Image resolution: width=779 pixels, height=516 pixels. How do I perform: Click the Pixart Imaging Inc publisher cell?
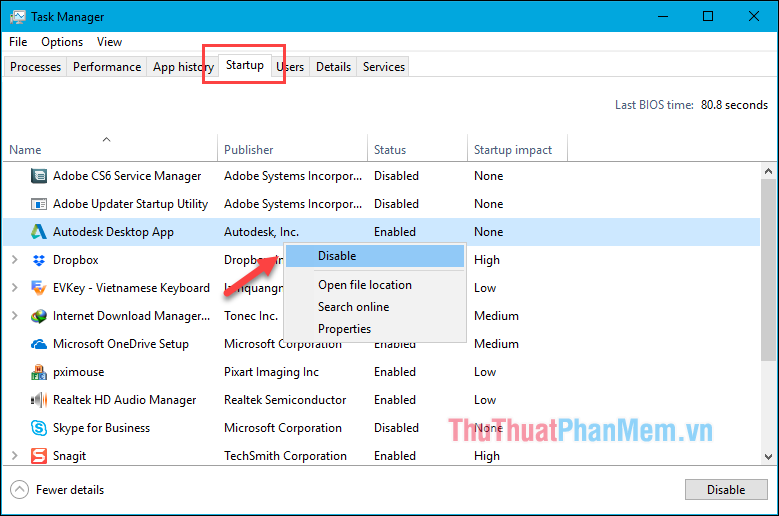tap(271, 372)
